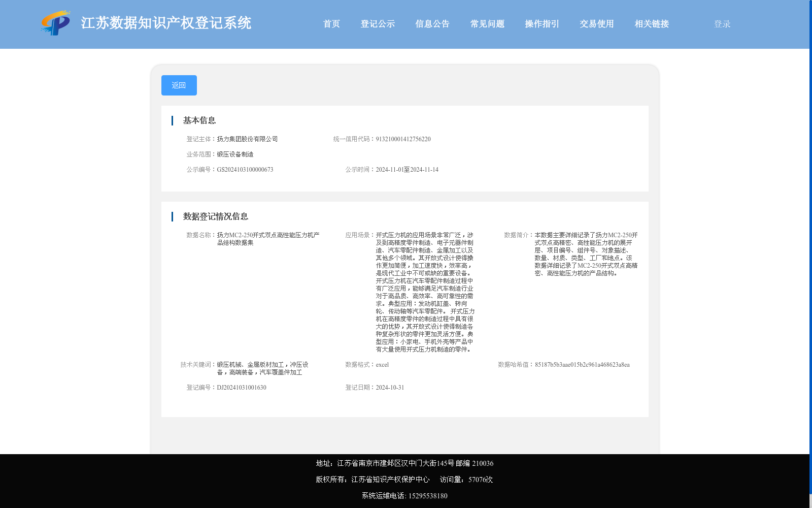Open the 首页 menu item

[331, 24]
